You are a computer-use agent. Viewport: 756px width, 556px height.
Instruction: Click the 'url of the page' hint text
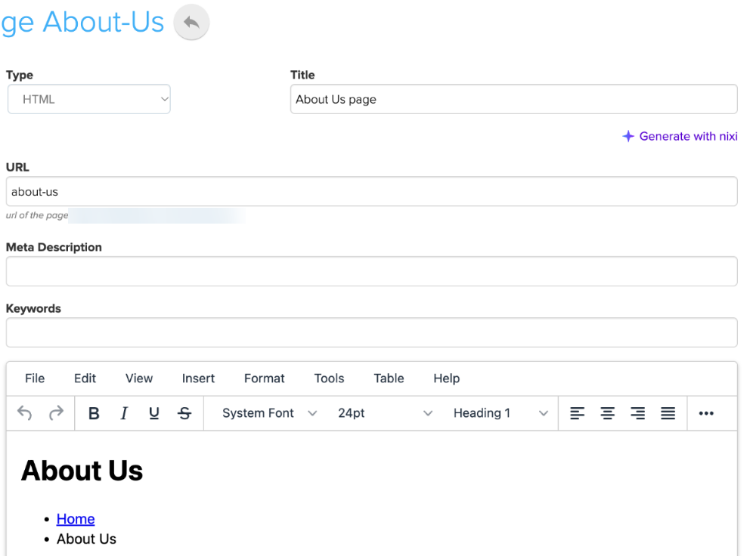(36, 215)
